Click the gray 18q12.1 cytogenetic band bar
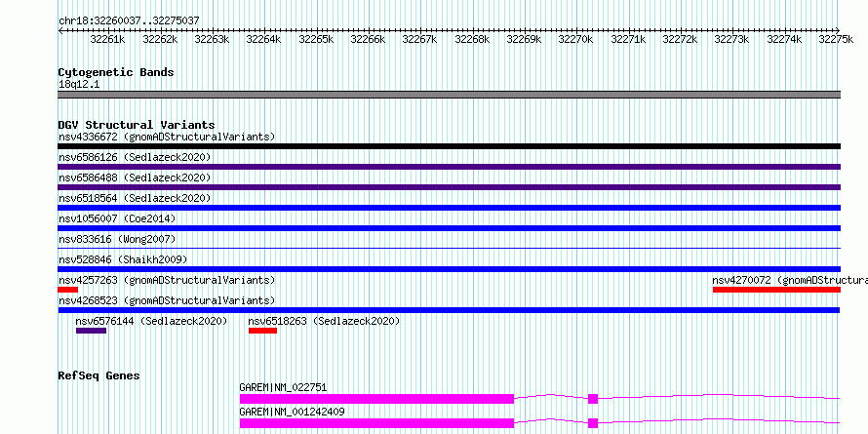Screen dimensions: 868x434 [449, 95]
